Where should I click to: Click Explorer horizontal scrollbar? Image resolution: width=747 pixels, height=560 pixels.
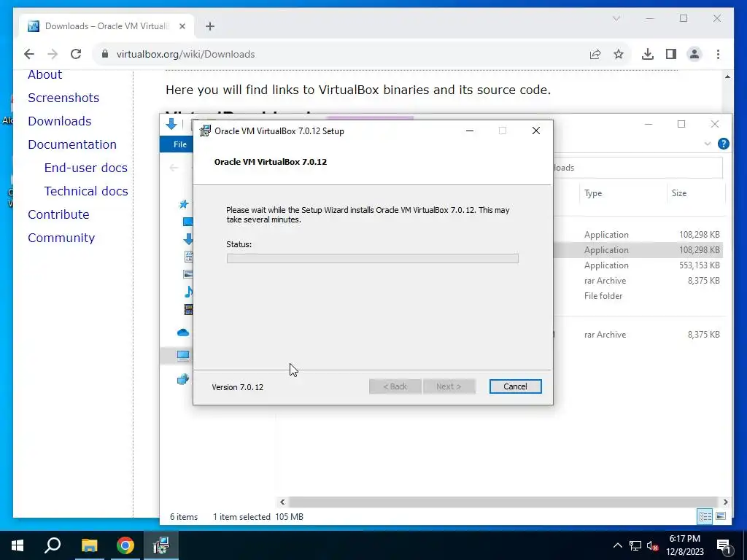(x=503, y=502)
